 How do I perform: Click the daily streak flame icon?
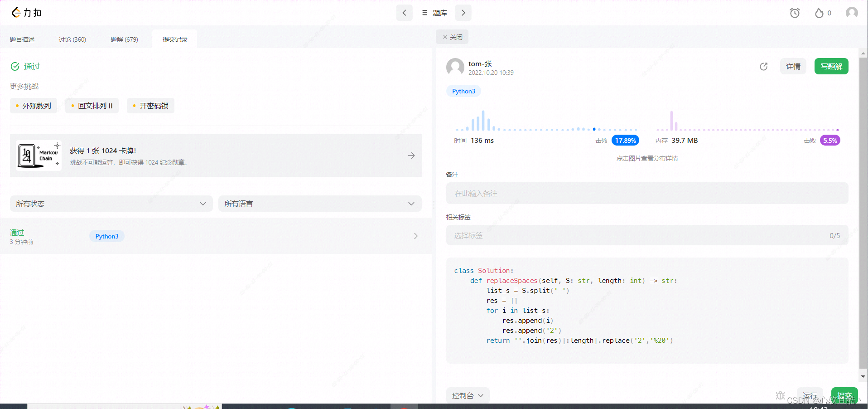pos(820,13)
